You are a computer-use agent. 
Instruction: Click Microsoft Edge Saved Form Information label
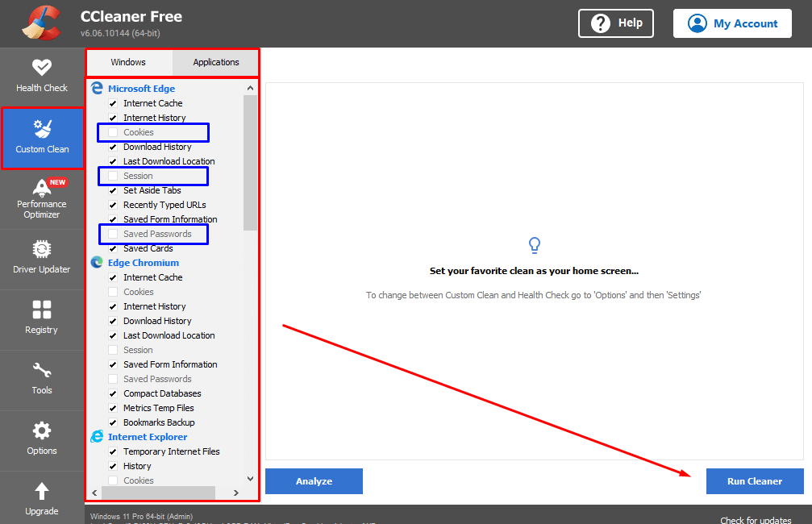coord(170,219)
